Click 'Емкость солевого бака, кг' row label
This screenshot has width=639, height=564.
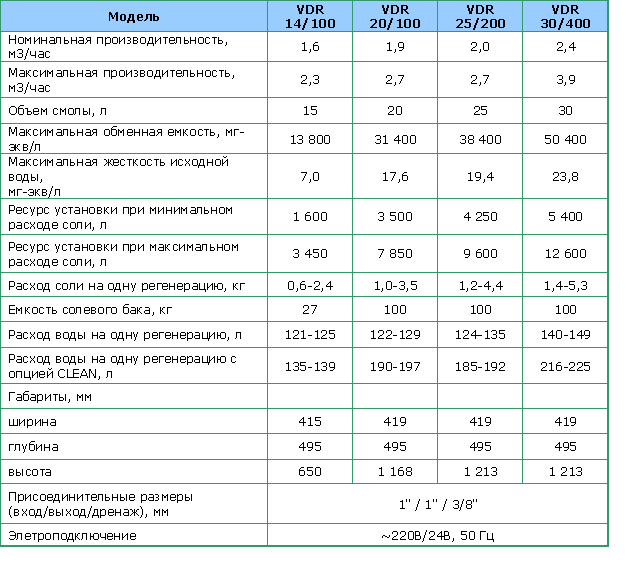(x=90, y=310)
